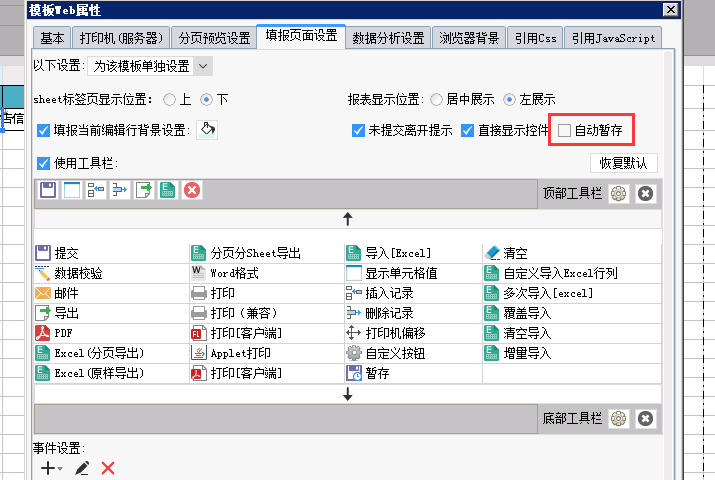Viewport: 715px width, 480px height.
Task: Click the up arrow to move to top toolbar
Action: pos(347,219)
